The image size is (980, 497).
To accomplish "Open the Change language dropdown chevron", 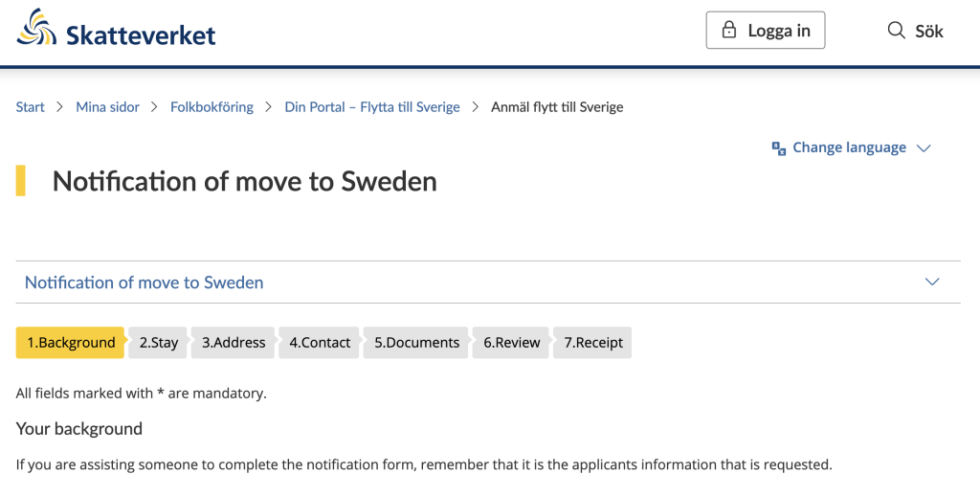I will click(x=924, y=148).
